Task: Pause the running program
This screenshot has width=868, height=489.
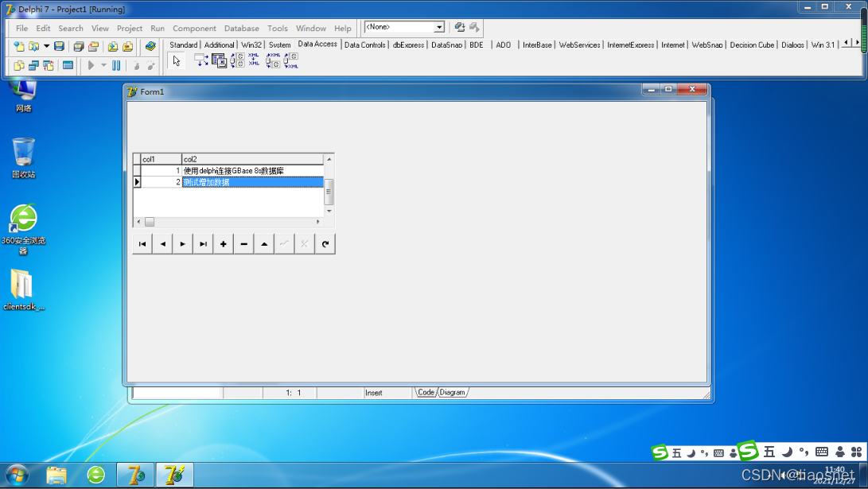Action: pos(116,65)
